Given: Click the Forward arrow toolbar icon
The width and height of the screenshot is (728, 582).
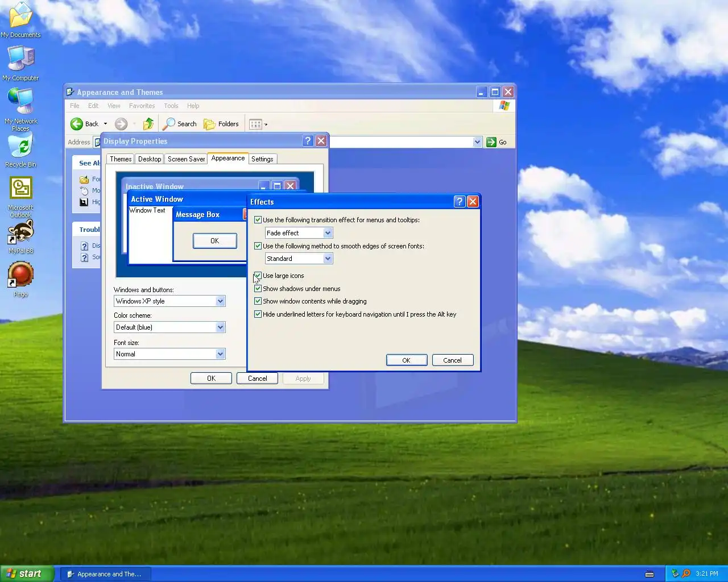Looking at the screenshot, I should click(x=121, y=124).
